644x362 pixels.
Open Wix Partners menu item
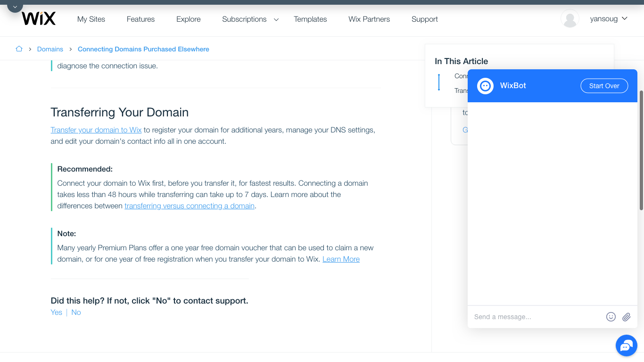(x=369, y=19)
